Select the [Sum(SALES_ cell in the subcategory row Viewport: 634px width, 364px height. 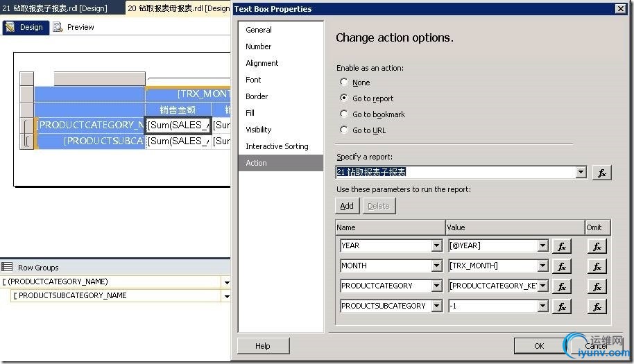178,141
